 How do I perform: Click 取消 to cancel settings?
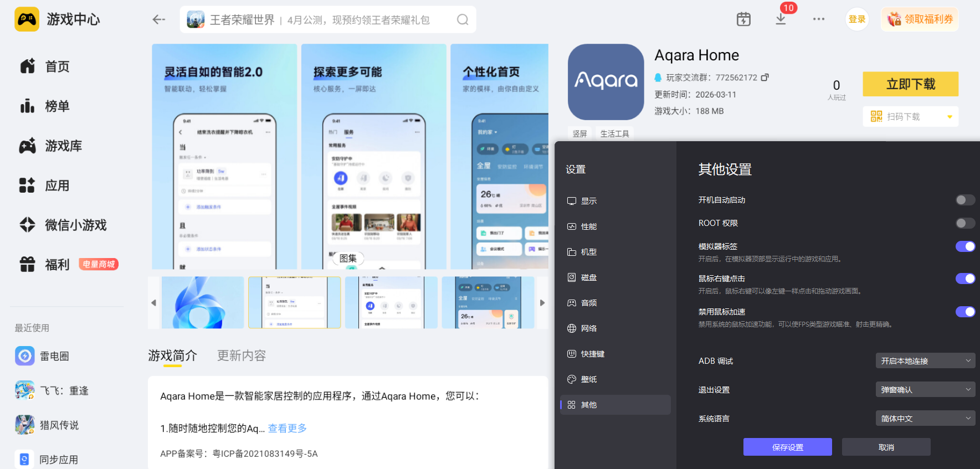[x=886, y=447]
